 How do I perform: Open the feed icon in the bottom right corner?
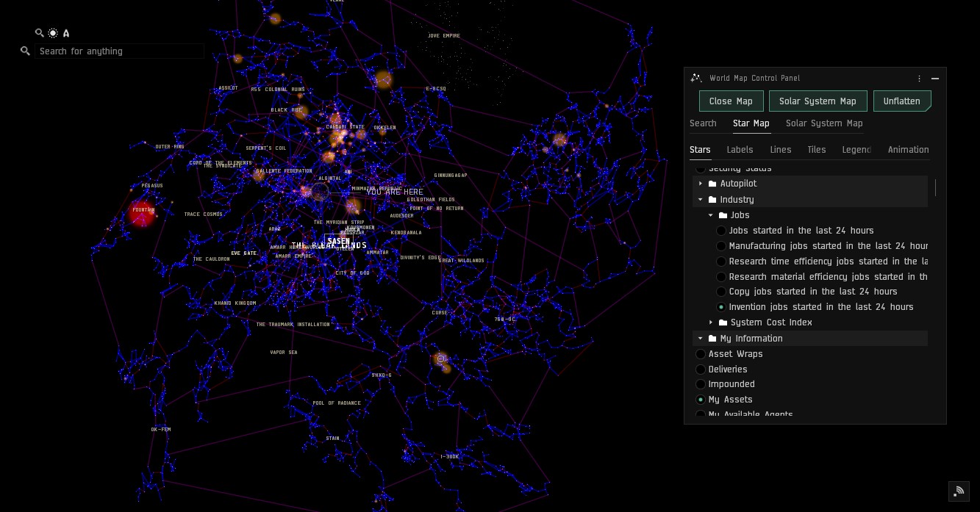click(959, 491)
